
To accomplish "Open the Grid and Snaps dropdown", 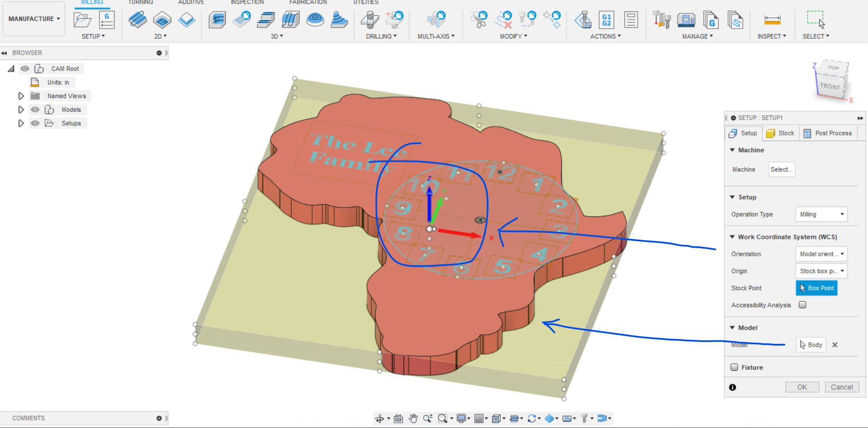I will pos(481,418).
